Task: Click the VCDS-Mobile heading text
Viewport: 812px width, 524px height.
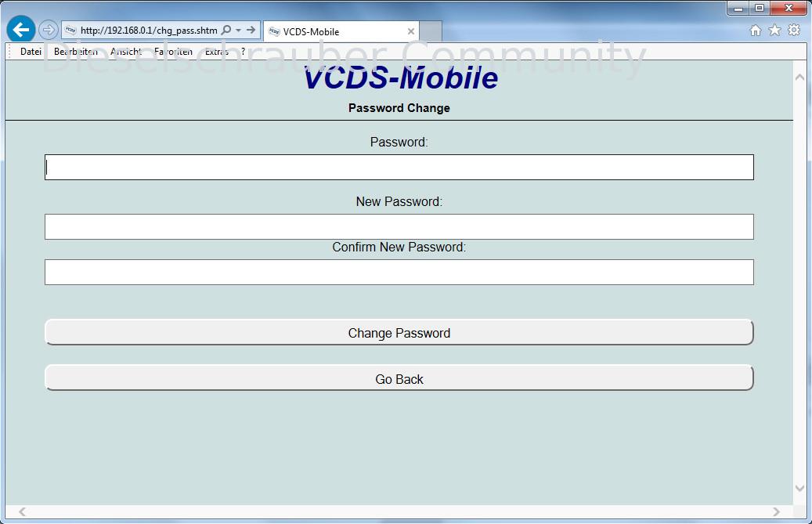Action: (x=400, y=78)
